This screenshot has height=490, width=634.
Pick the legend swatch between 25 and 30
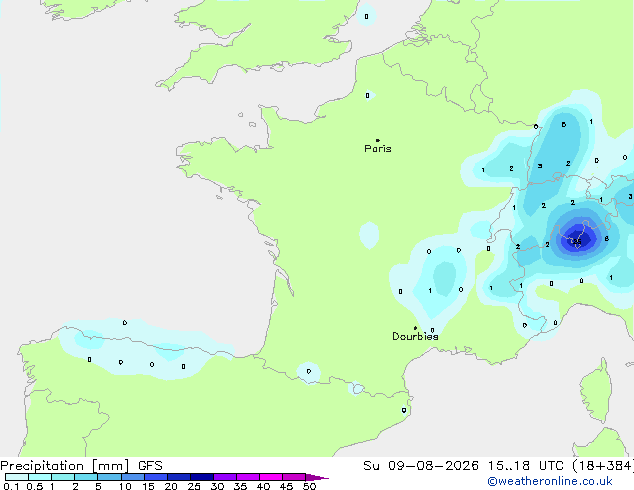pyautogui.click(x=201, y=477)
